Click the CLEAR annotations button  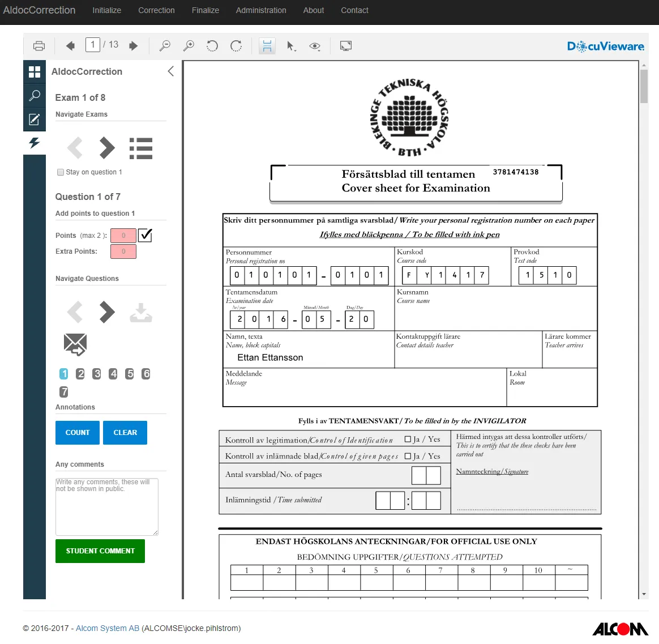tap(125, 433)
